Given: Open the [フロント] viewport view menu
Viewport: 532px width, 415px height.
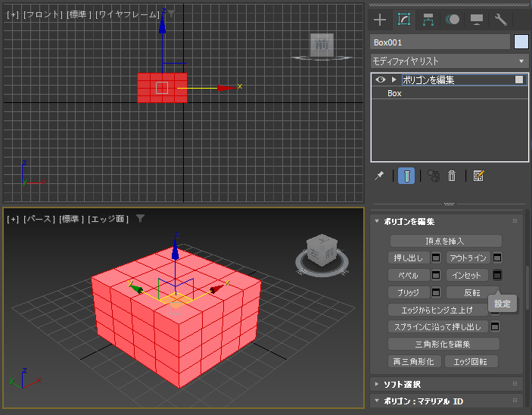Looking at the screenshot, I should [x=42, y=14].
